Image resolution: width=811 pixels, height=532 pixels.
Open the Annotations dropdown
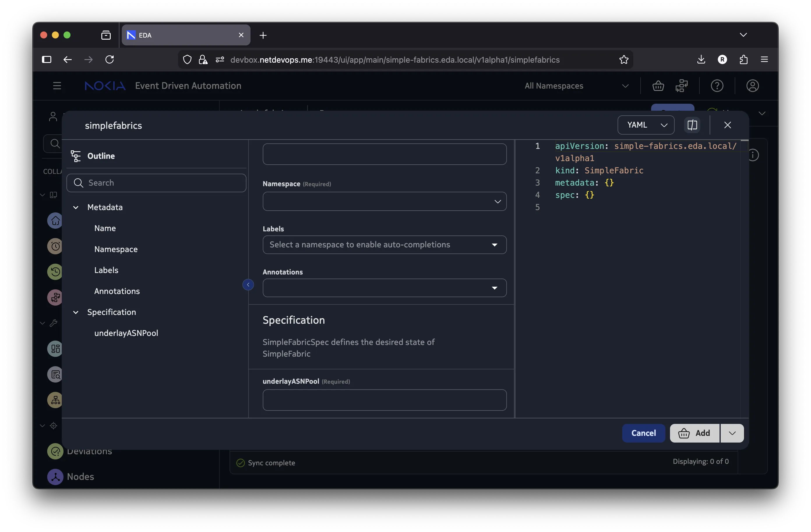[384, 288]
